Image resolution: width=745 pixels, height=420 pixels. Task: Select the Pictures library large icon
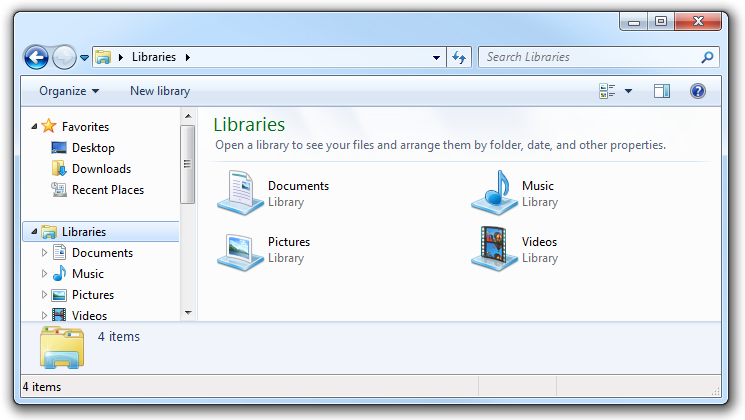[x=240, y=250]
